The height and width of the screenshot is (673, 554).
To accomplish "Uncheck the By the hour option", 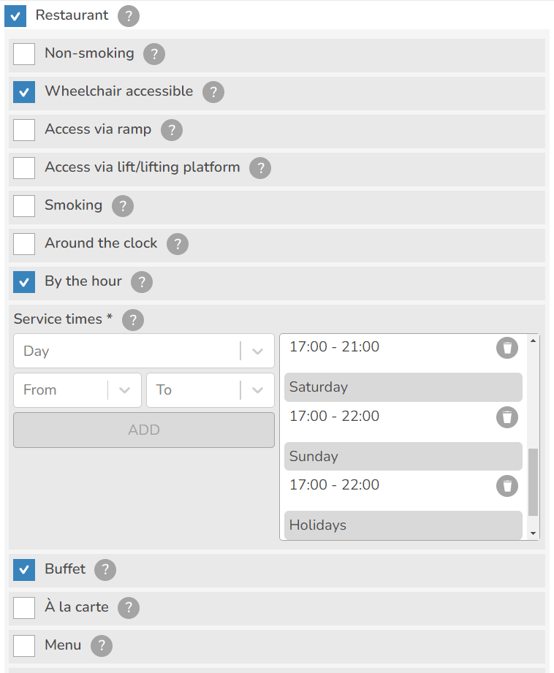I will (x=24, y=282).
